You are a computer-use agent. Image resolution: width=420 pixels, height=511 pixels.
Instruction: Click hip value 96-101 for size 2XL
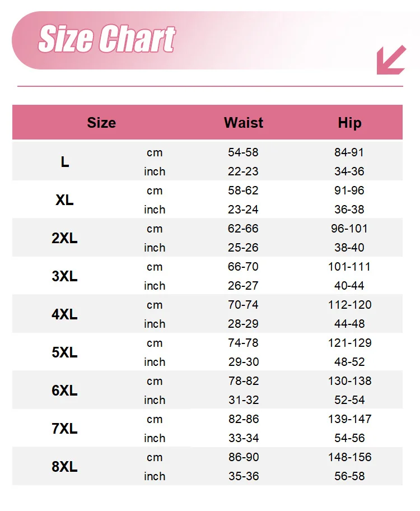(x=349, y=229)
